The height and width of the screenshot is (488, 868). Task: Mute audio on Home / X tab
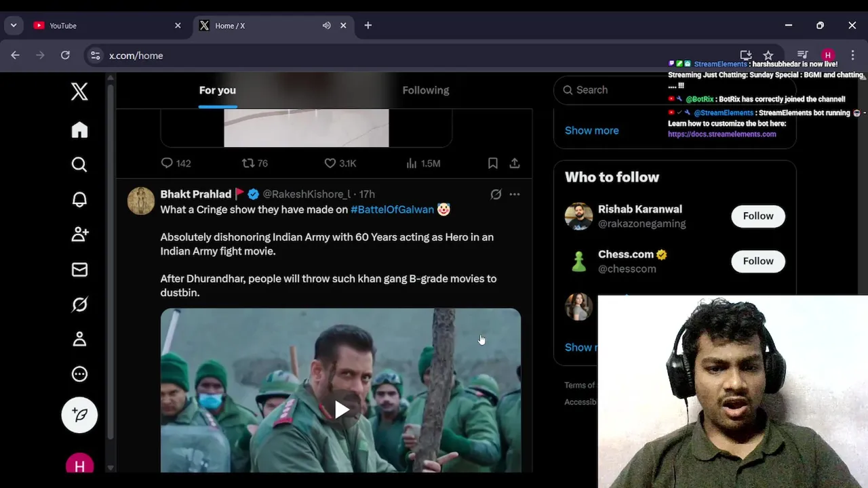[x=326, y=26]
